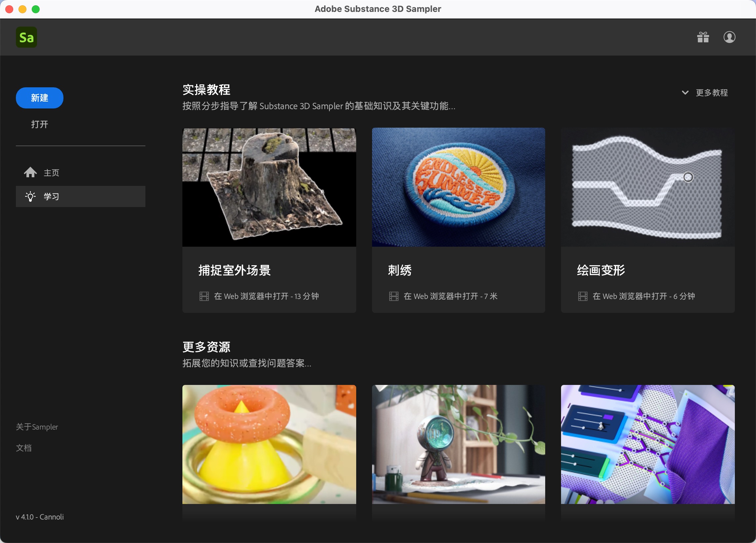
Task: Expand the 更多教程 chevron arrow
Action: point(685,93)
